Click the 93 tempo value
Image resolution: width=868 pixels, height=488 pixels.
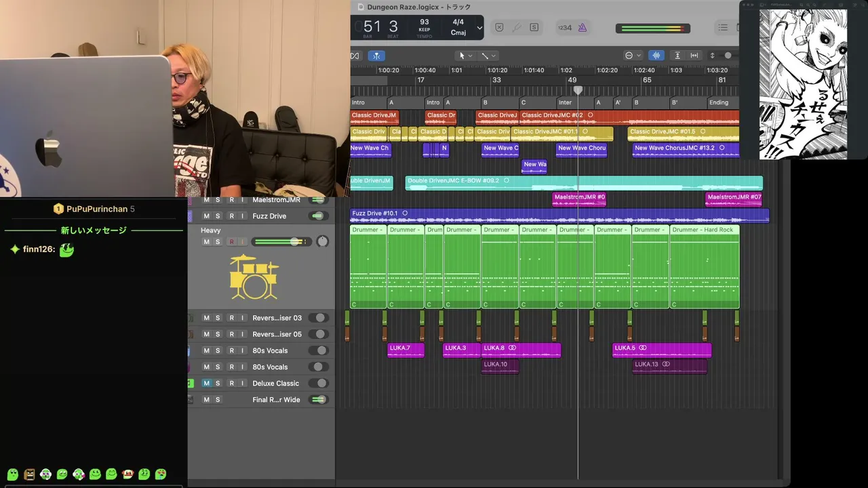(x=425, y=22)
